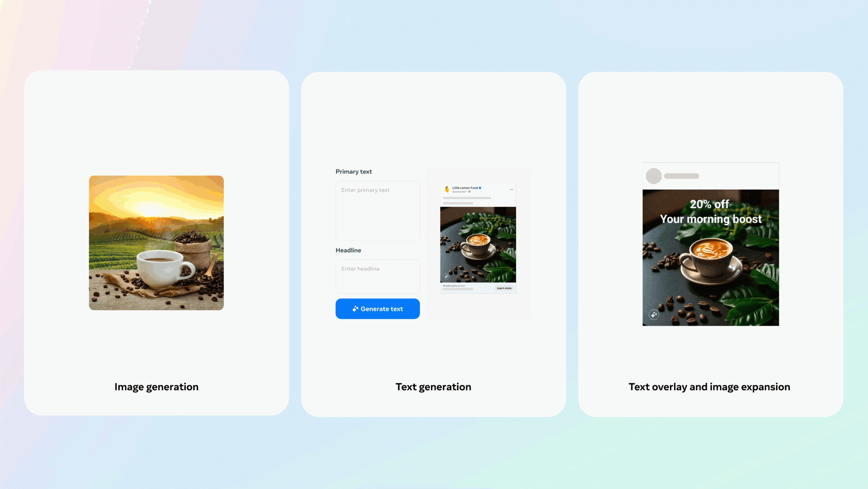Click the Learn more link in ad preview
Screen dimensions: 868x489
(504, 288)
